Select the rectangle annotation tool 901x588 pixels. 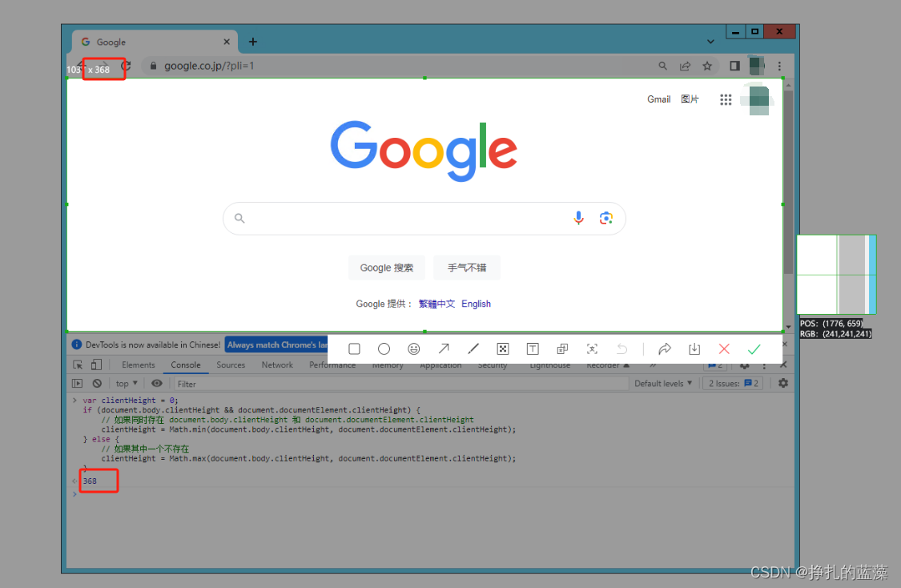354,348
